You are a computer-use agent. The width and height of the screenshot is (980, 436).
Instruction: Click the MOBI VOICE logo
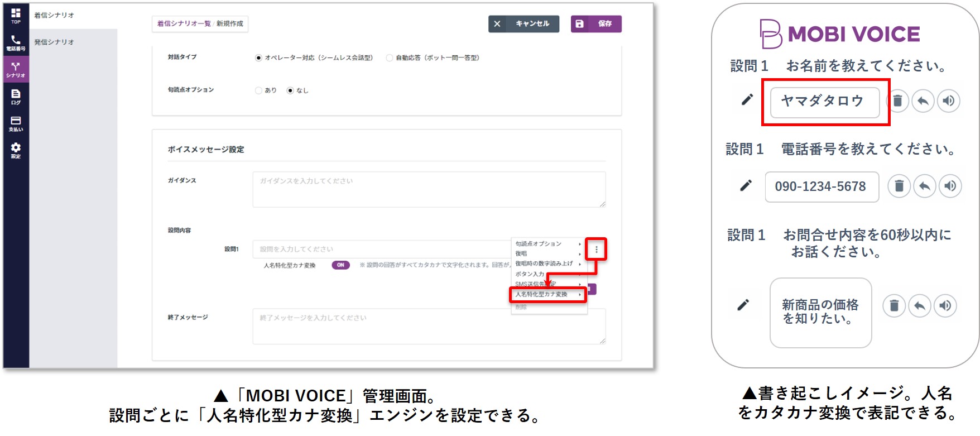point(840,34)
